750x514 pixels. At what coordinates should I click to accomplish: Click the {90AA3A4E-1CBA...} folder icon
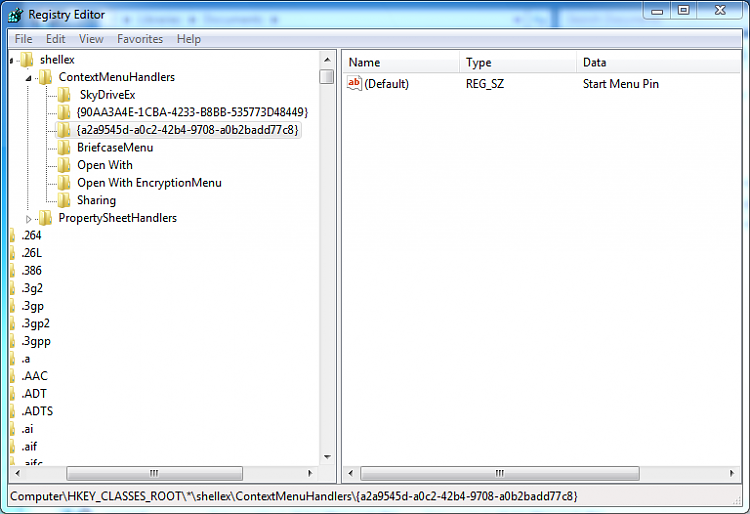(x=64, y=112)
